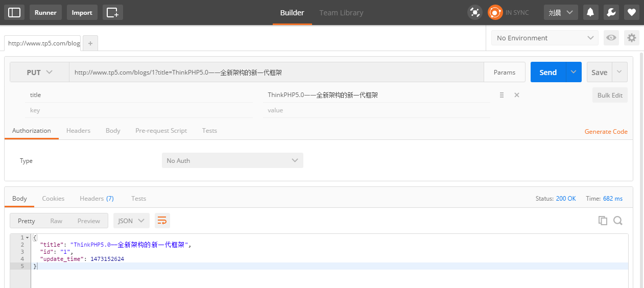Click the ThinkPHP5.0 parameter value field
644x288 pixels.
click(x=377, y=95)
